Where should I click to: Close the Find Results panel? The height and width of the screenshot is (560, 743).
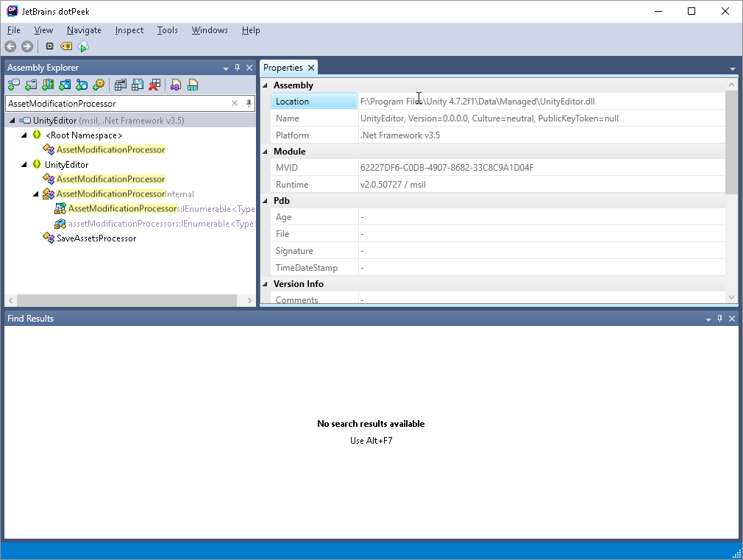(x=732, y=319)
